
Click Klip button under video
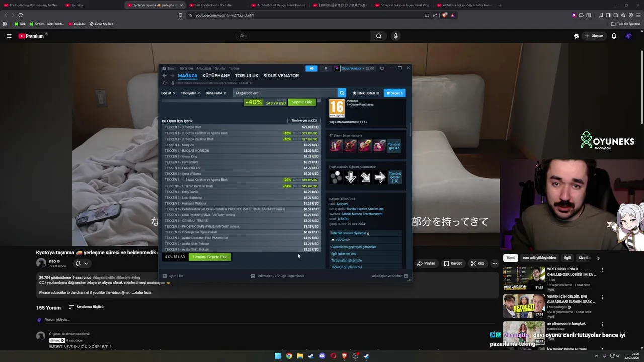pyautogui.click(x=477, y=263)
